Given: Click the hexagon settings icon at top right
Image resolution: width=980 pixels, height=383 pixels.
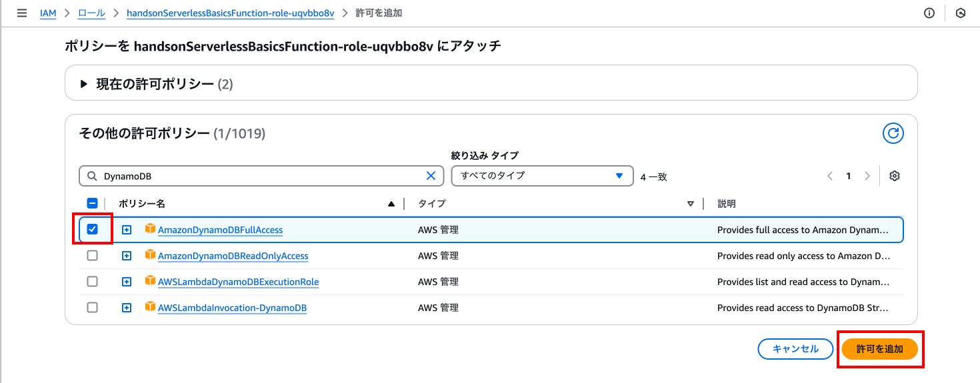Looking at the screenshot, I should [961, 13].
